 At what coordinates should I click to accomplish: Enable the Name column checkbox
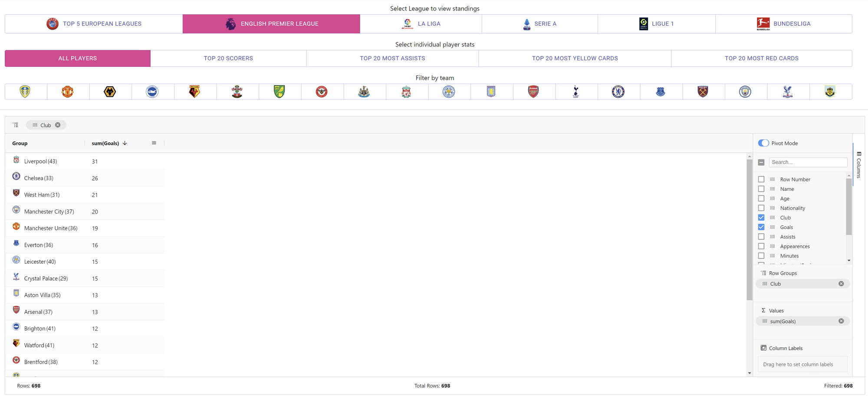coord(761,189)
